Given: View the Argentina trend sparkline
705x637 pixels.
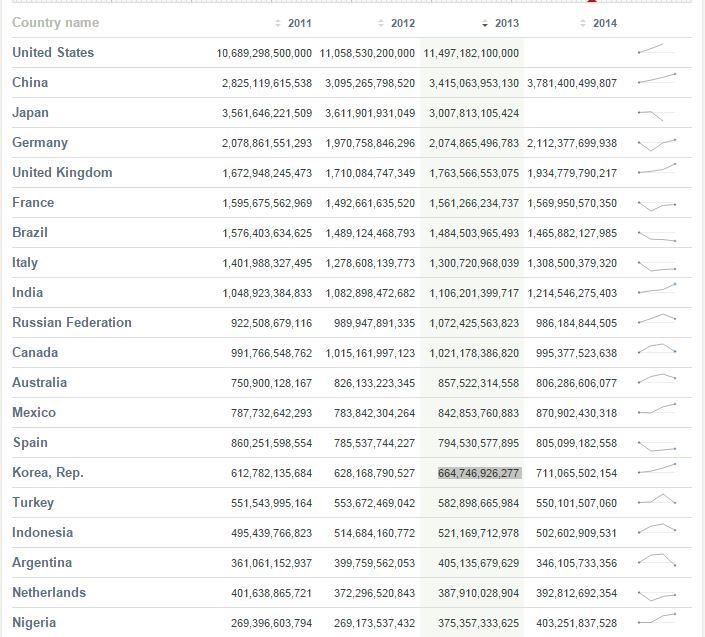Looking at the screenshot, I should (657, 560).
